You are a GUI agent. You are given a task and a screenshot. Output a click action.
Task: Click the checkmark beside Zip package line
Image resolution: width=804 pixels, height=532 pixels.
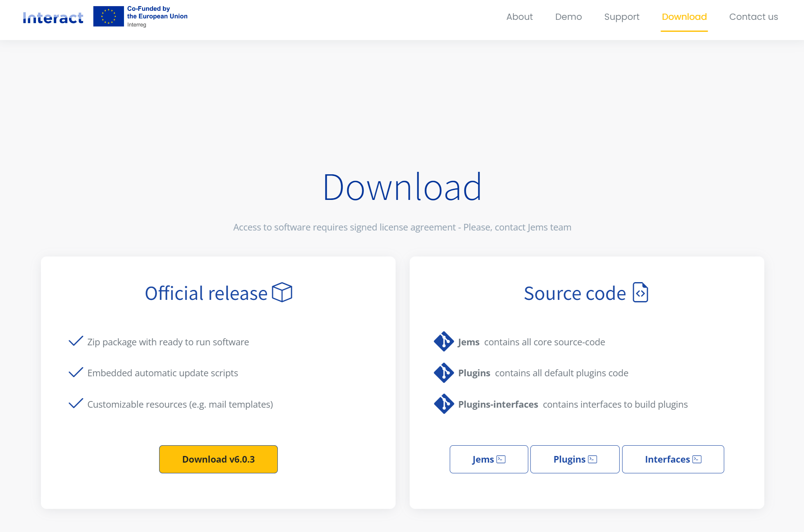pos(76,341)
